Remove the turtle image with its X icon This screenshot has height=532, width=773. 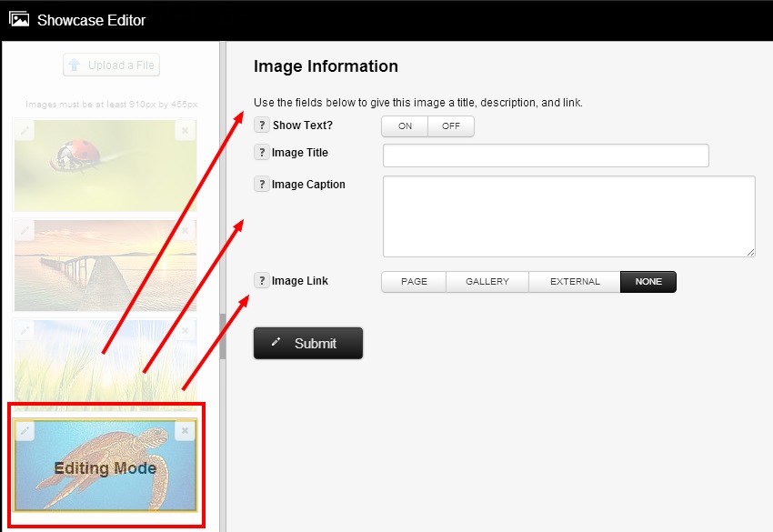tap(185, 430)
